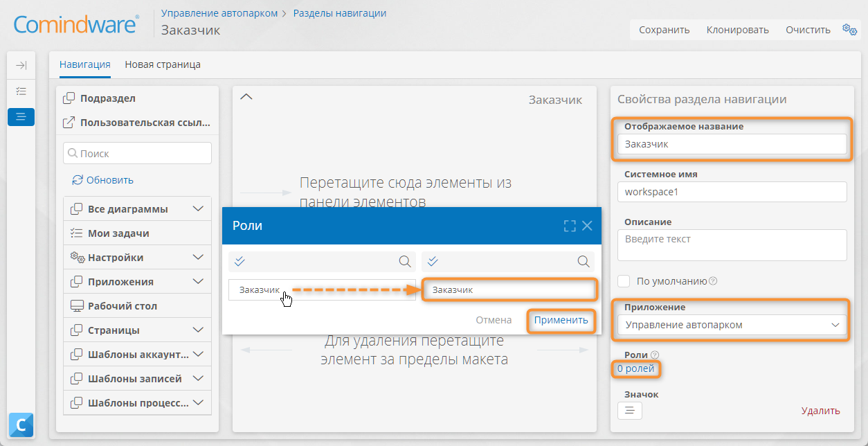Open the task list icon in sidebar
This screenshot has height=446, width=868.
21,91
